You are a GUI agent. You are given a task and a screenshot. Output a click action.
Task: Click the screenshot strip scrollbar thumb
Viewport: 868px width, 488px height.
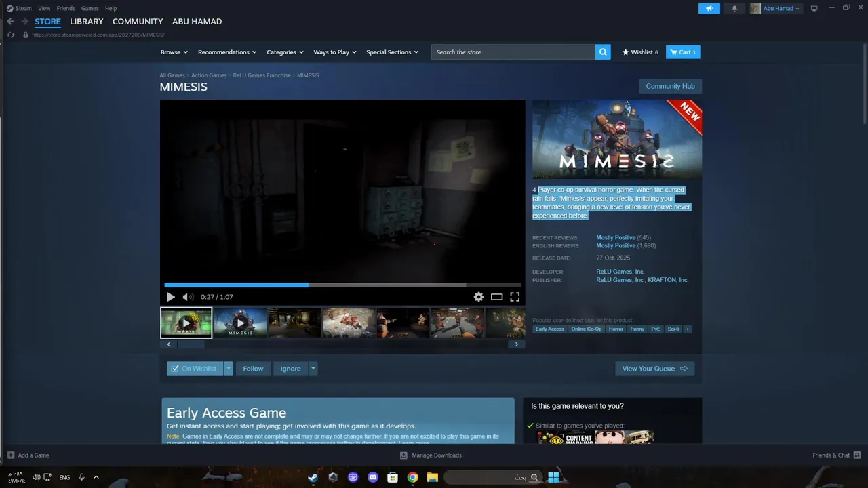pos(191,344)
